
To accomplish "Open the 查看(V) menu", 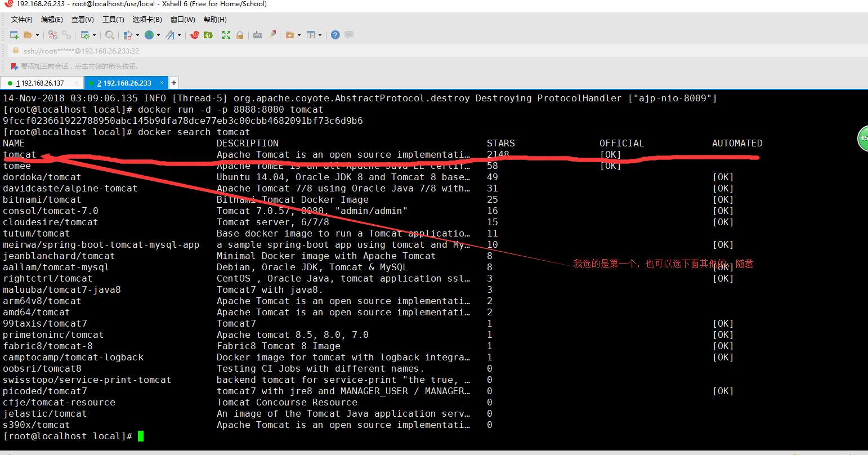I will click(x=83, y=20).
